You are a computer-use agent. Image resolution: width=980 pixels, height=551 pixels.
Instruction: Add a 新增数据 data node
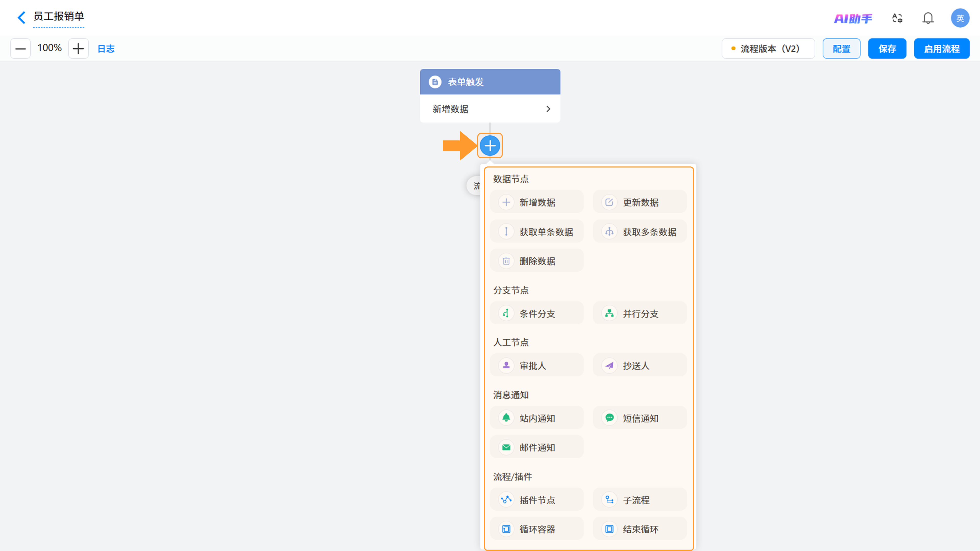coord(536,202)
